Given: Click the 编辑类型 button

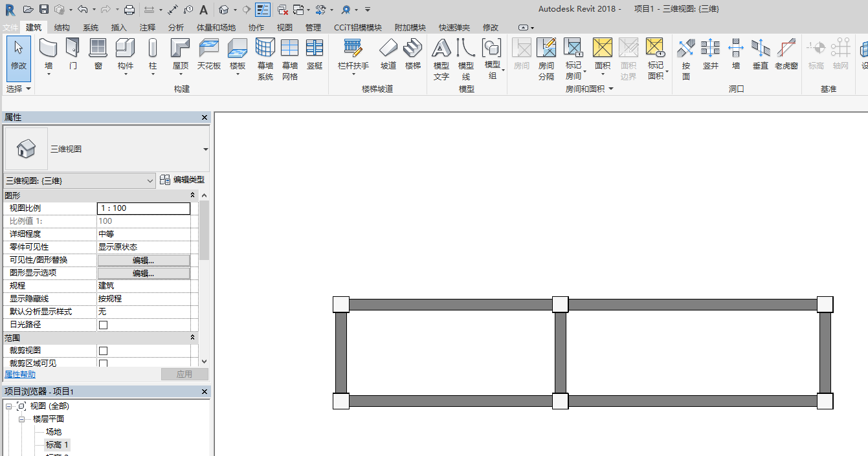Looking at the screenshot, I should pos(182,180).
